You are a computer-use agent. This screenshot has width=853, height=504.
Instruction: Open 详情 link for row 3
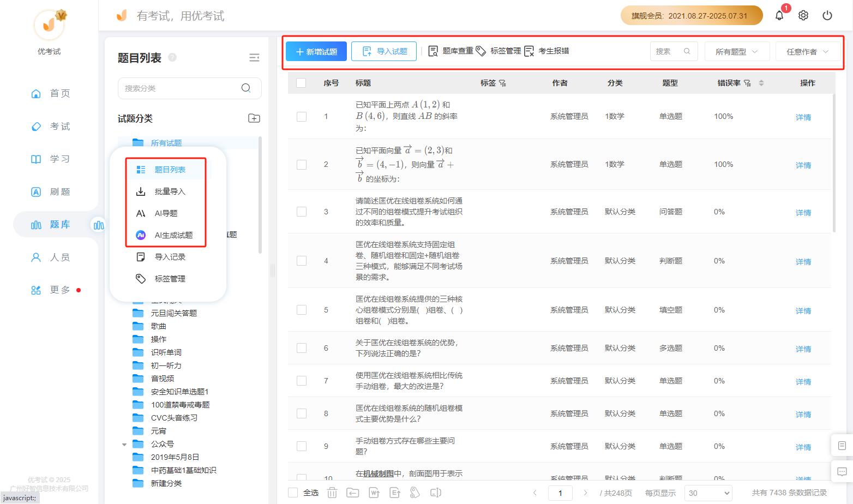(x=803, y=213)
